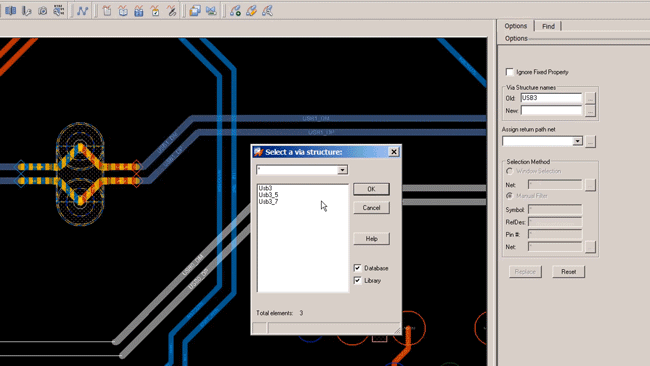650x366 pixels.
Task: Select Usb3_7 in the via structure list
Action: pyautogui.click(x=268, y=201)
